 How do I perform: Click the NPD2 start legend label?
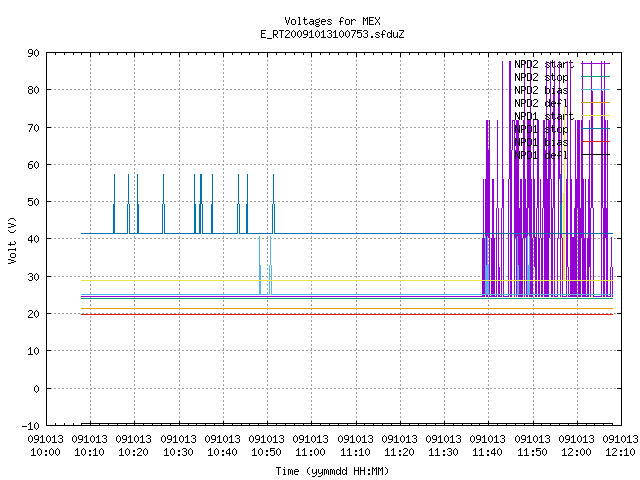[544, 64]
